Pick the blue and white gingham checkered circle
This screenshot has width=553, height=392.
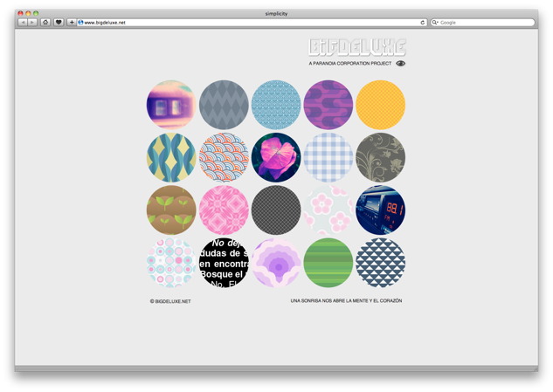tap(328, 157)
